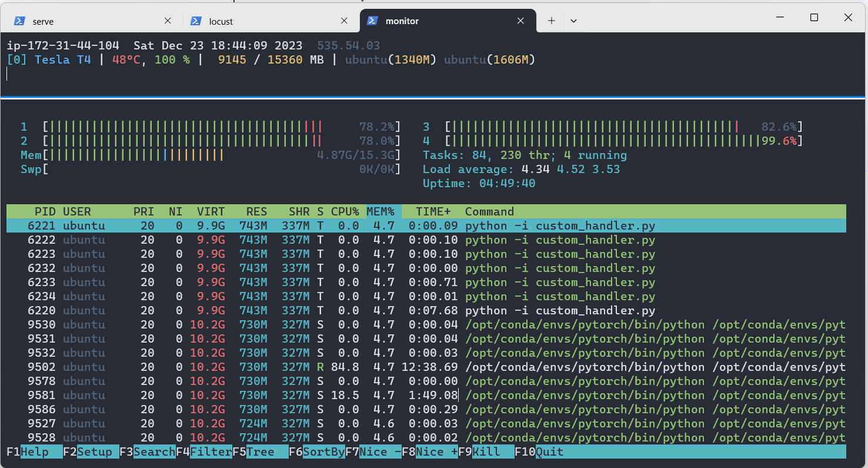868x468 pixels.
Task: Click F9 Kill in htop footer
Action: [x=486, y=452]
